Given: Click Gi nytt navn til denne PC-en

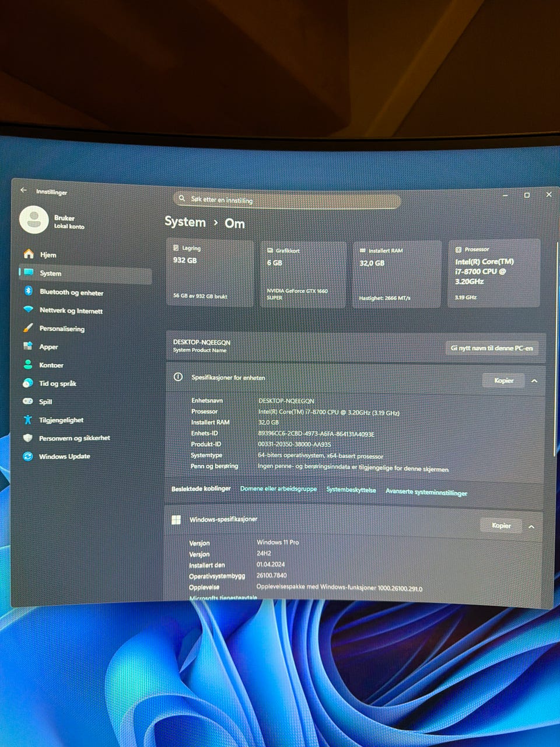Looking at the screenshot, I should point(491,348).
